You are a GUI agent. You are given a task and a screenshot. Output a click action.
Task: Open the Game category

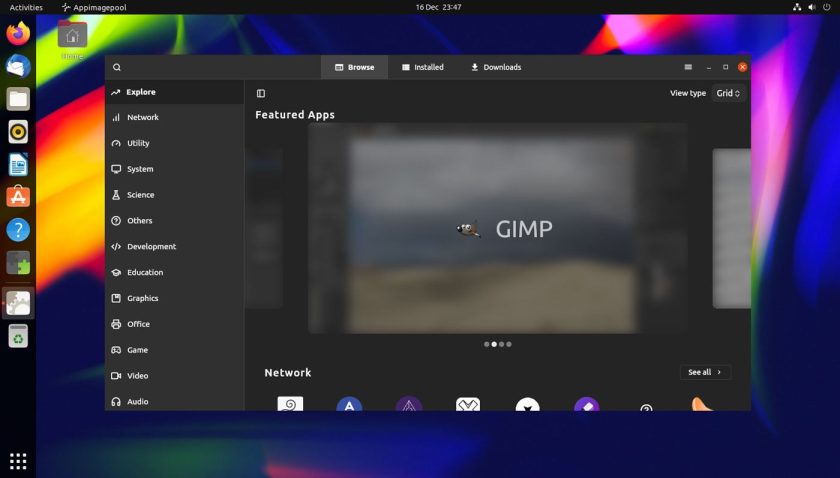coord(175,350)
